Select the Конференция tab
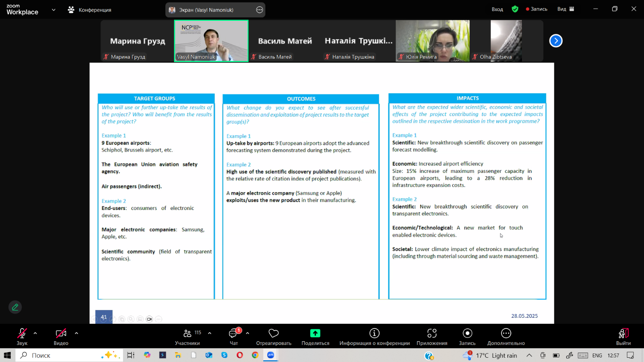The height and width of the screenshot is (362, 644). click(x=89, y=9)
